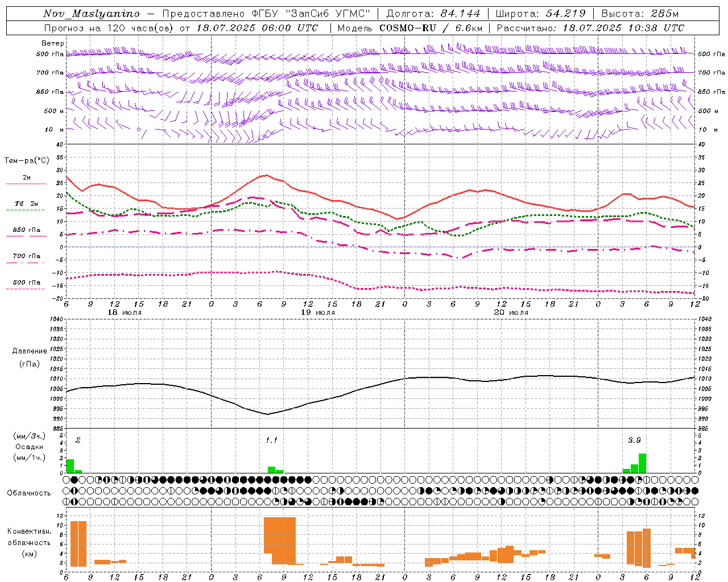Click the '19 июля' date label
This screenshot has height=582, width=728.
318,313
